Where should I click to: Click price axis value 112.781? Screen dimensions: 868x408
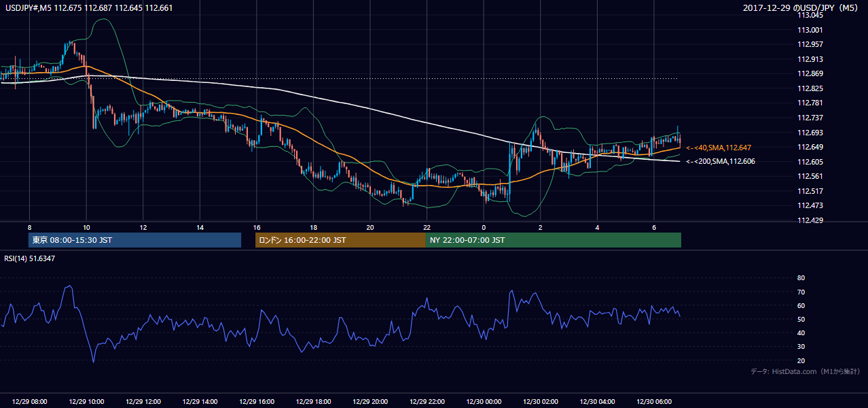tap(810, 103)
